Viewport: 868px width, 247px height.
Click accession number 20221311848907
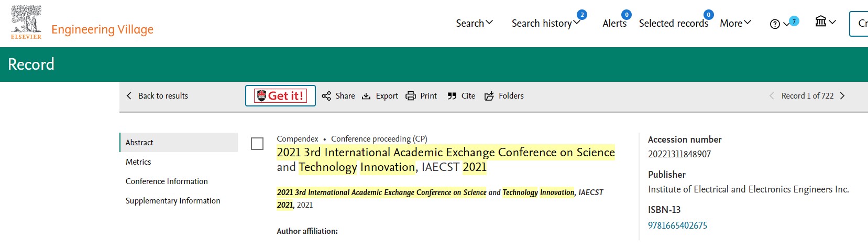pos(679,154)
